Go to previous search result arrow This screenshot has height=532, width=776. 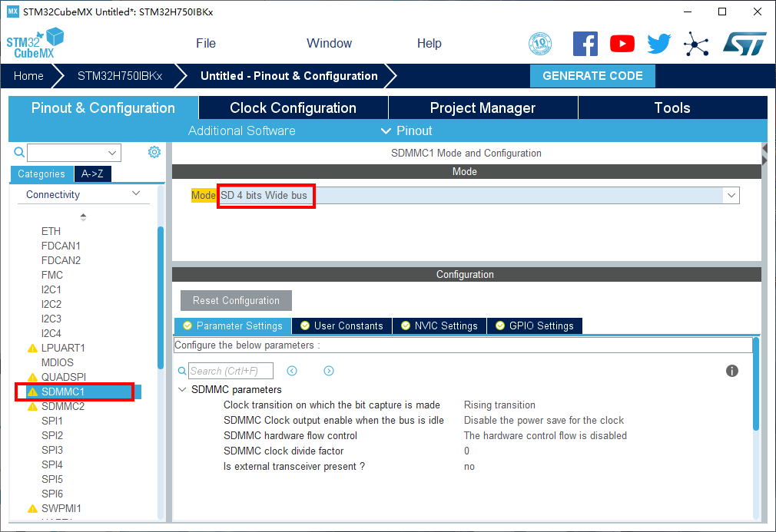292,371
